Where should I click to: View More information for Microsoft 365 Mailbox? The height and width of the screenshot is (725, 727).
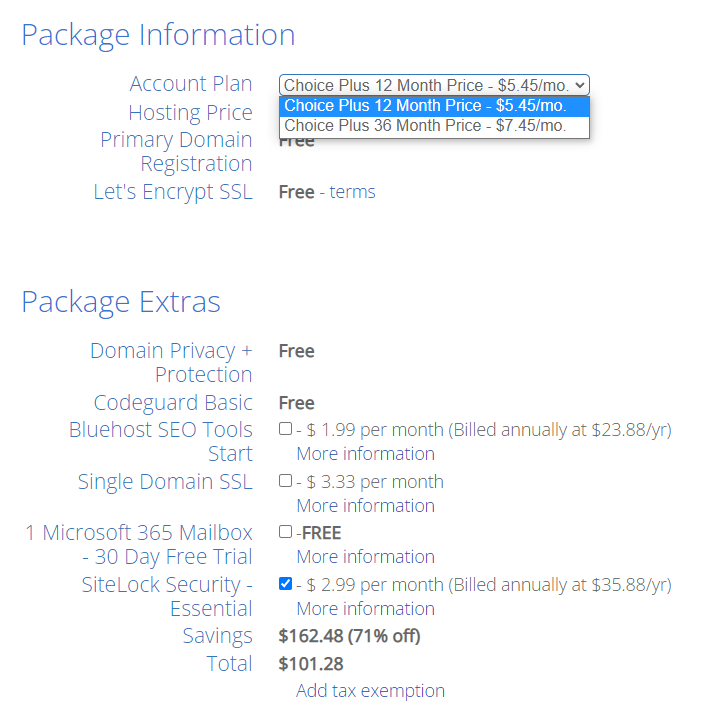tap(365, 557)
